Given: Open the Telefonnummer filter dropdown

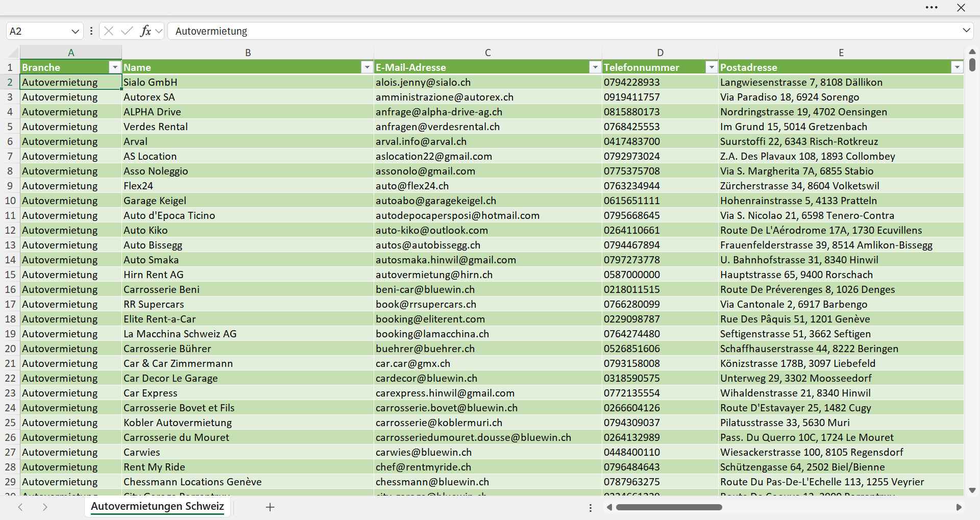Looking at the screenshot, I should 712,67.
